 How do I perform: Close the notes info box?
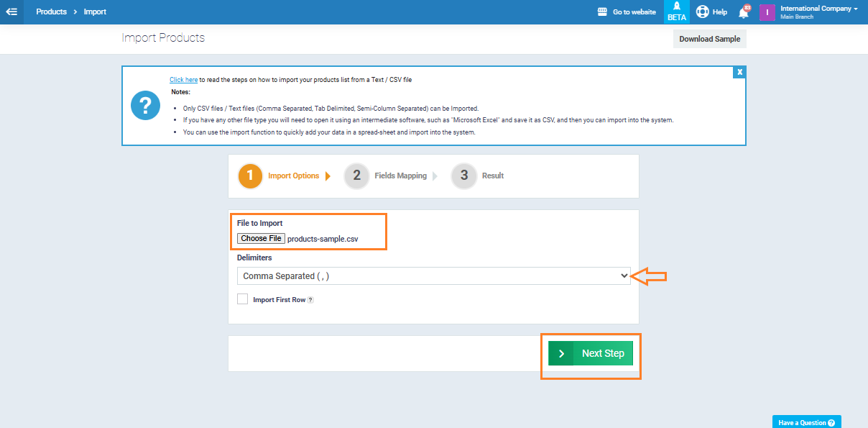coord(739,72)
